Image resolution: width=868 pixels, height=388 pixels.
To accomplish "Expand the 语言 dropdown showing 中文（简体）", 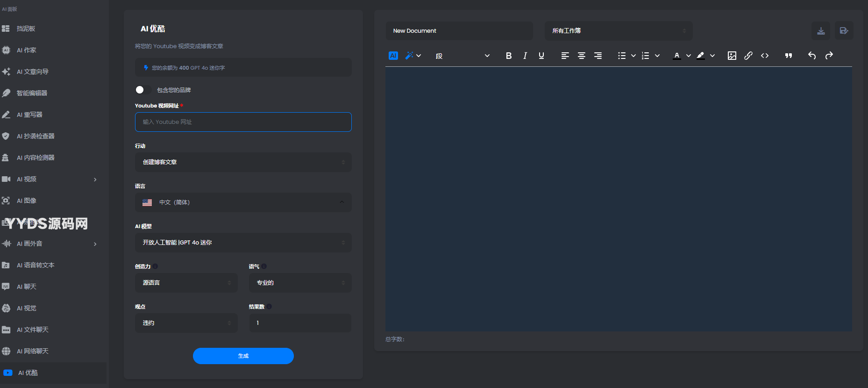I will tap(243, 202).
